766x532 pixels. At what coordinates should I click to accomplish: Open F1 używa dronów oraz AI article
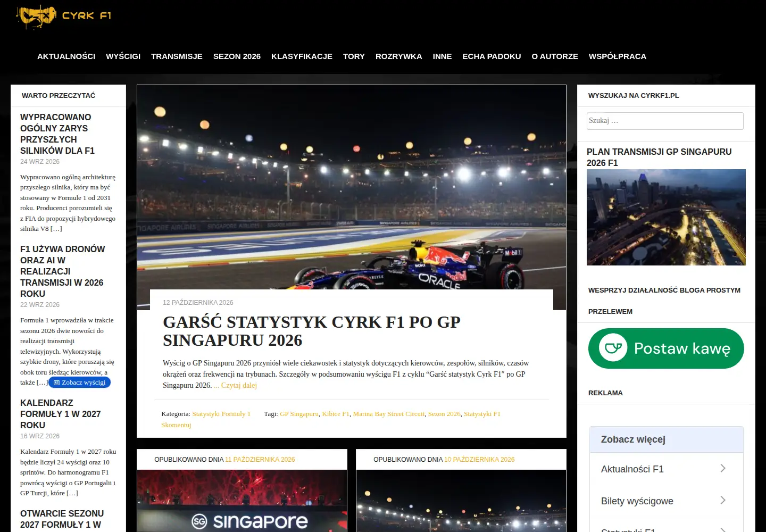[x=63, y=271]
